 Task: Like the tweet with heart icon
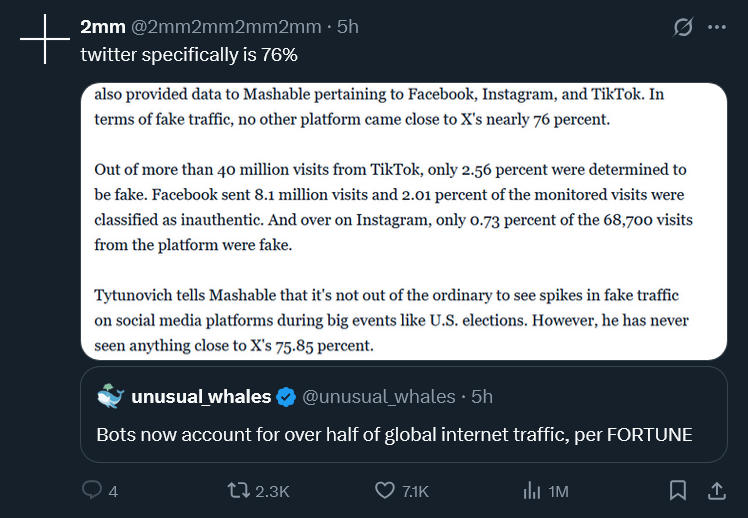click(x=384, y=490)
